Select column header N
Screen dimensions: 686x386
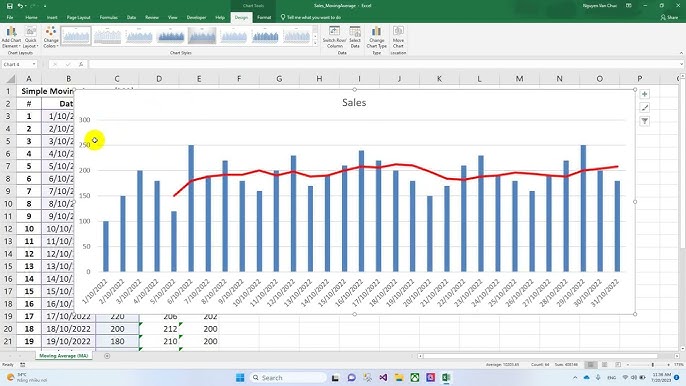[x=560, y=79]
